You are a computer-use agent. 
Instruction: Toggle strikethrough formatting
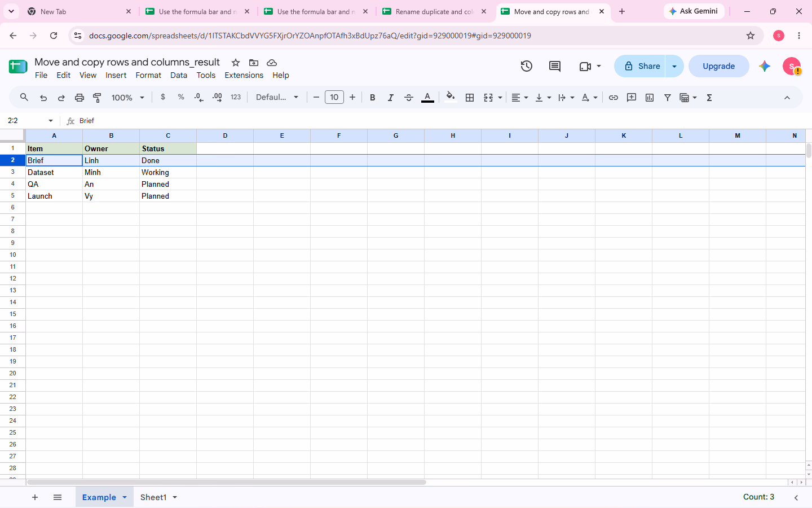[x=409, y=98]
